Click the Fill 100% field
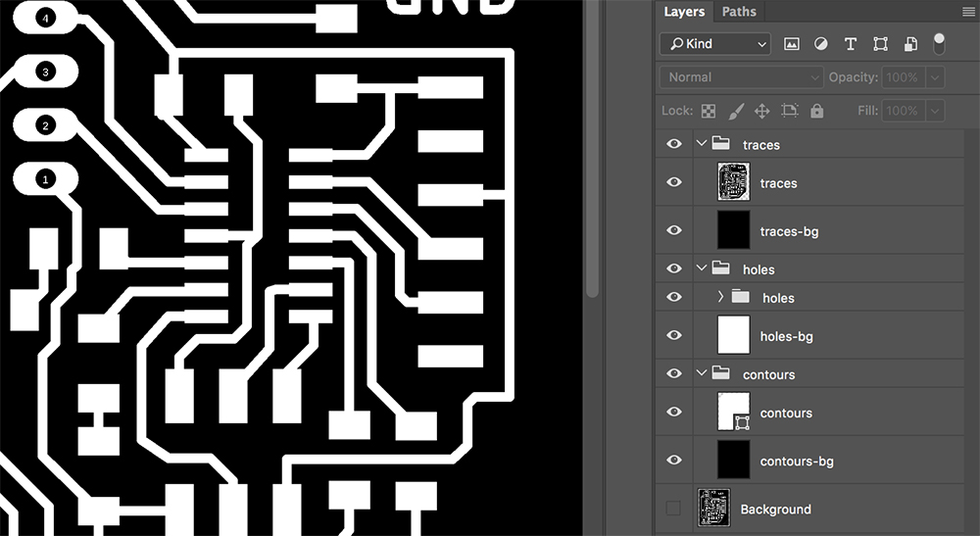This screenshot has height=536, width=980. click(904, 111)
